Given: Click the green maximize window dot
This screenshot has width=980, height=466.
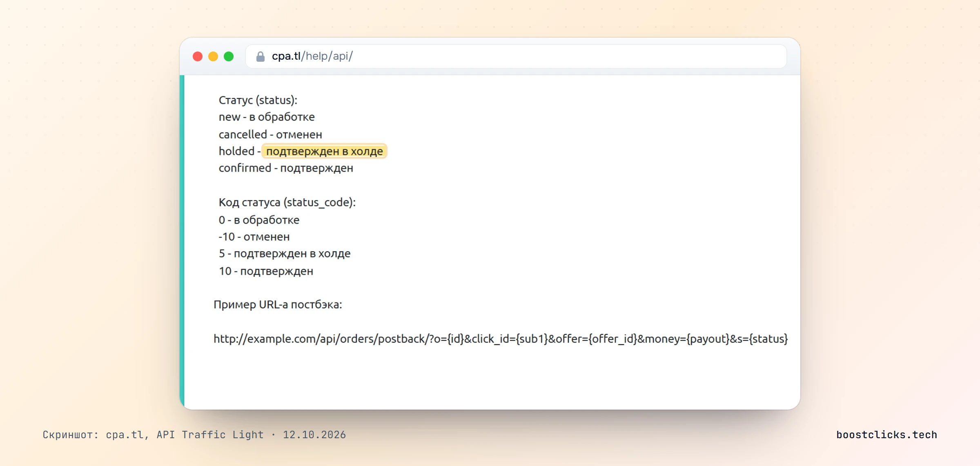Looking at the screenshot, I should [x=229, y=56].
